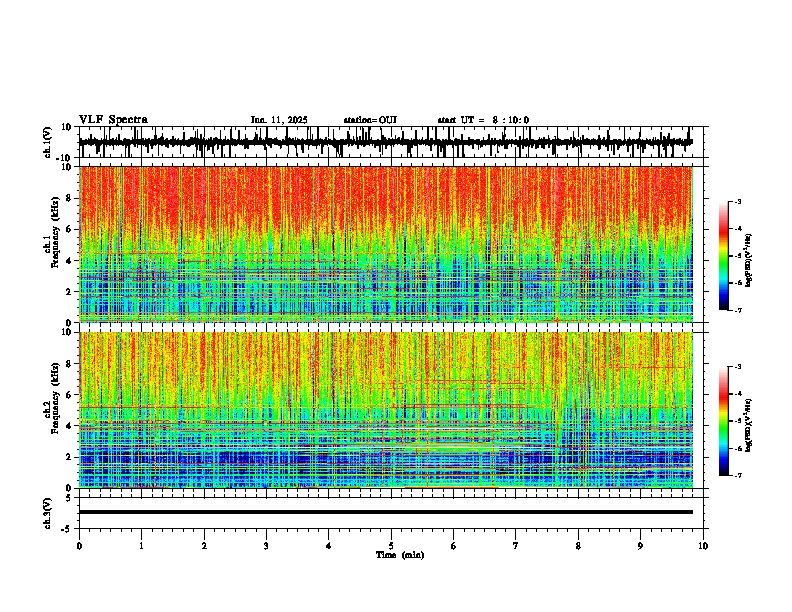Select the "start UT = 8 : 10: 0" text
The height and width of the screenshot is (612, 792).
point(483,120)
